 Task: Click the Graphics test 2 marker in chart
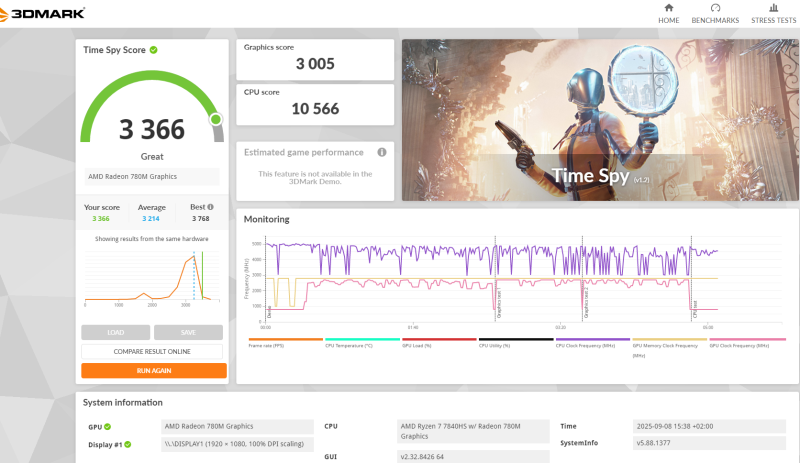587,302
